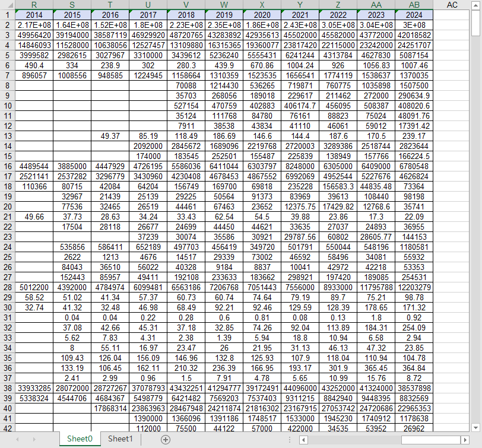Click cell with value 33933285
This screenshot has width=482, height=448.
point(34,388)
